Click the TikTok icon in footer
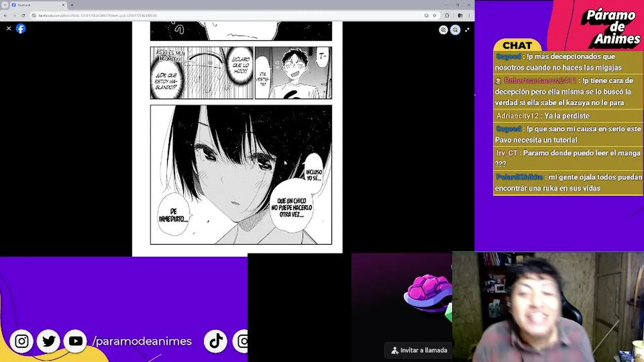Screen dimensions: 644x362 click(216, 341)
